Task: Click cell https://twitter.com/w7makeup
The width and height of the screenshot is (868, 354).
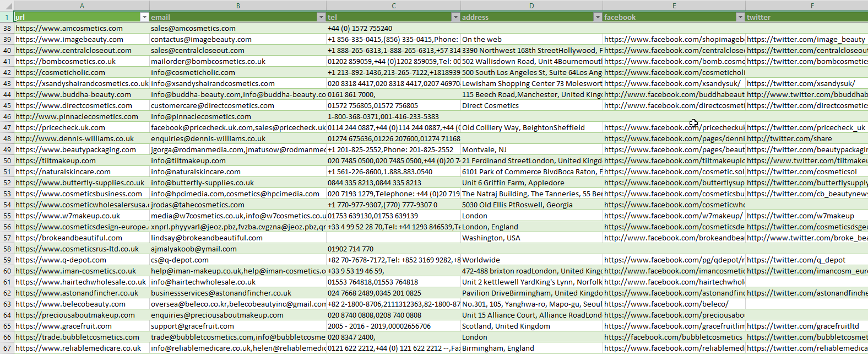Action: [807, 216]
